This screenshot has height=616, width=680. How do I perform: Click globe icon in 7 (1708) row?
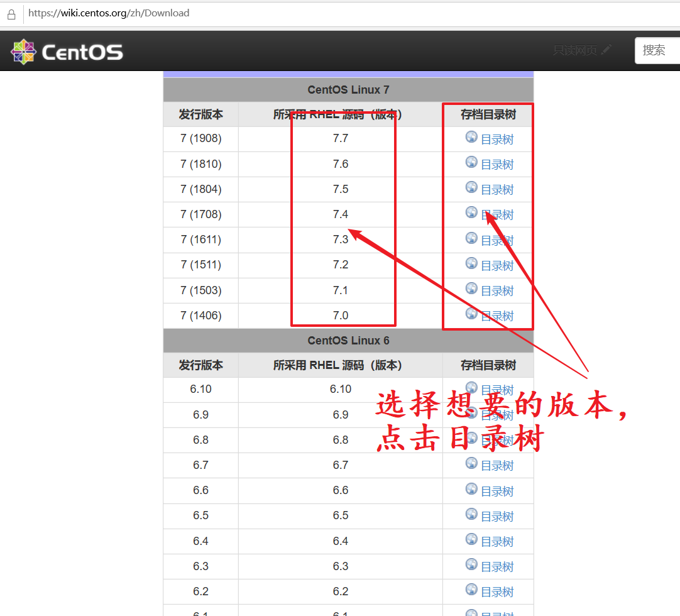point(471,212)
